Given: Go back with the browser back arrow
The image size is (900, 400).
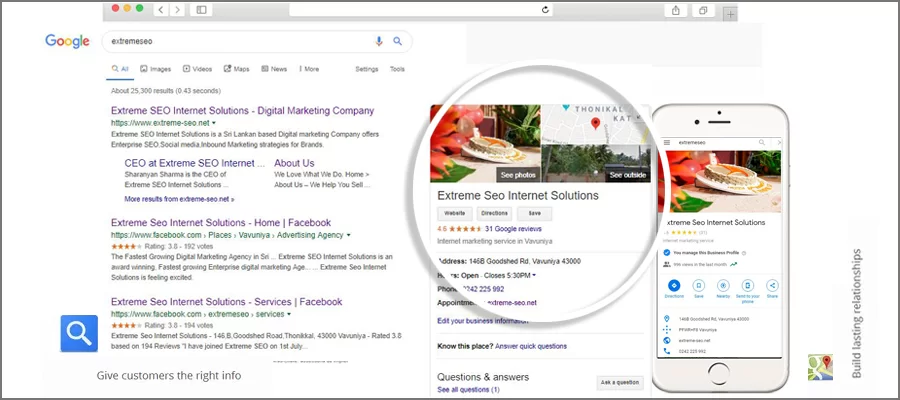Looking at the screenshot, I should click(161, 10).
